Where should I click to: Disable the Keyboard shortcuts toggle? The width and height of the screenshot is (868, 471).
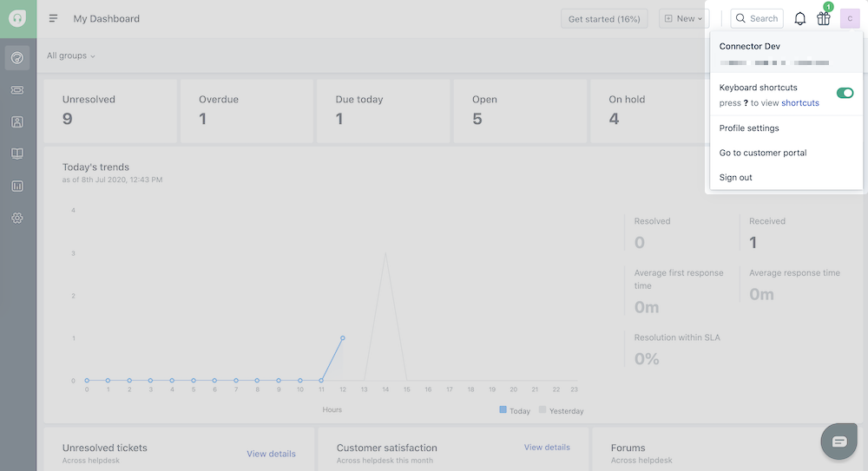pyautogui.click(x=845, y=93)
